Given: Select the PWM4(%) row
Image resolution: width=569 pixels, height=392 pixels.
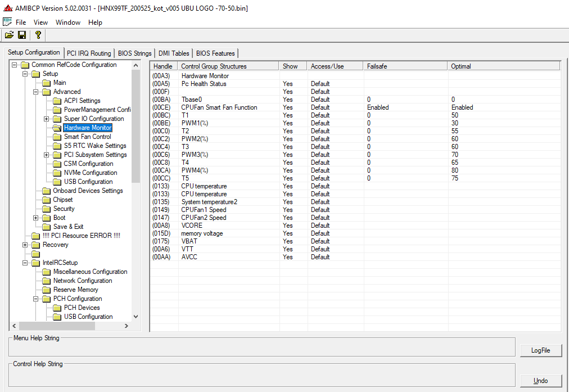Looking at the screenshot, I should pos(355,170).
